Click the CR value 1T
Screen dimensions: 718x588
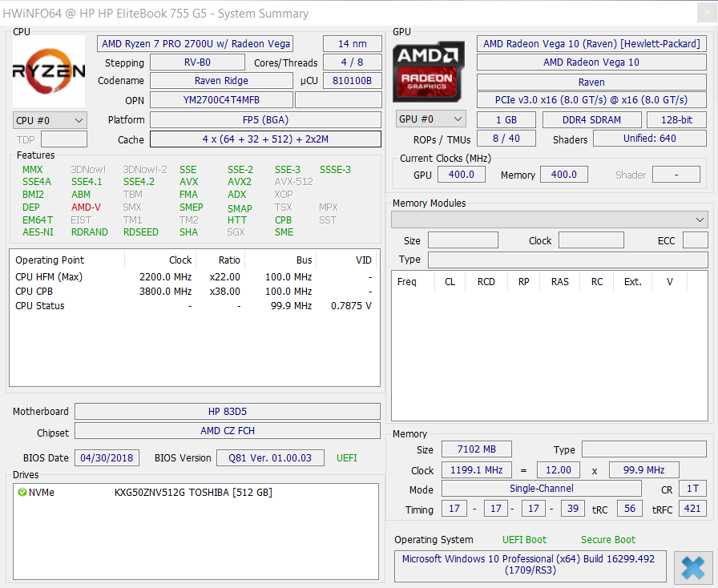point(693,489)
